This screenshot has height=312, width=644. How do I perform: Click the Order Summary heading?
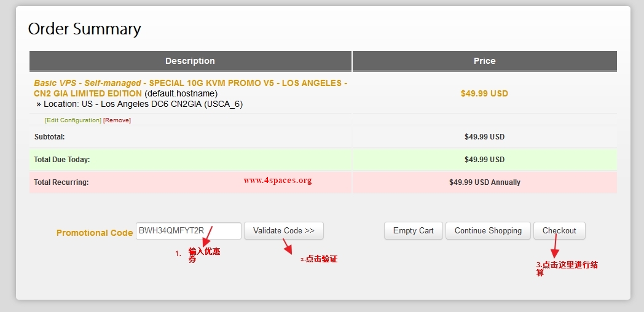[x=84, y=29]
